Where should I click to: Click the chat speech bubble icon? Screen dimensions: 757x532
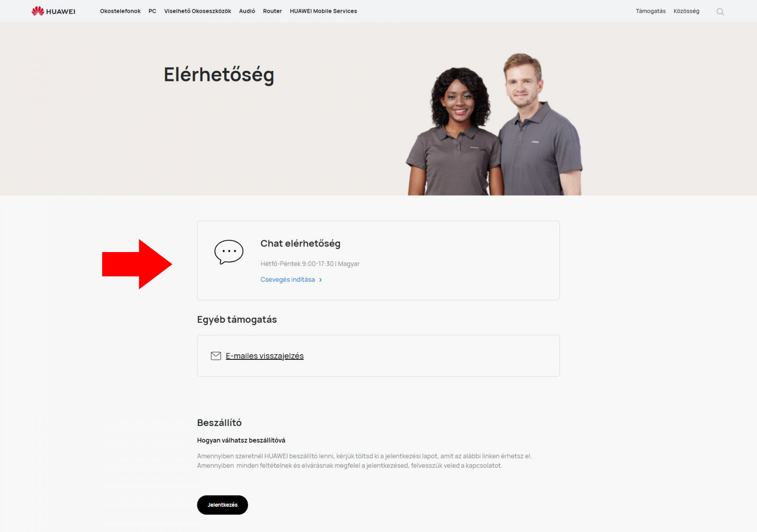pos(229,252)
